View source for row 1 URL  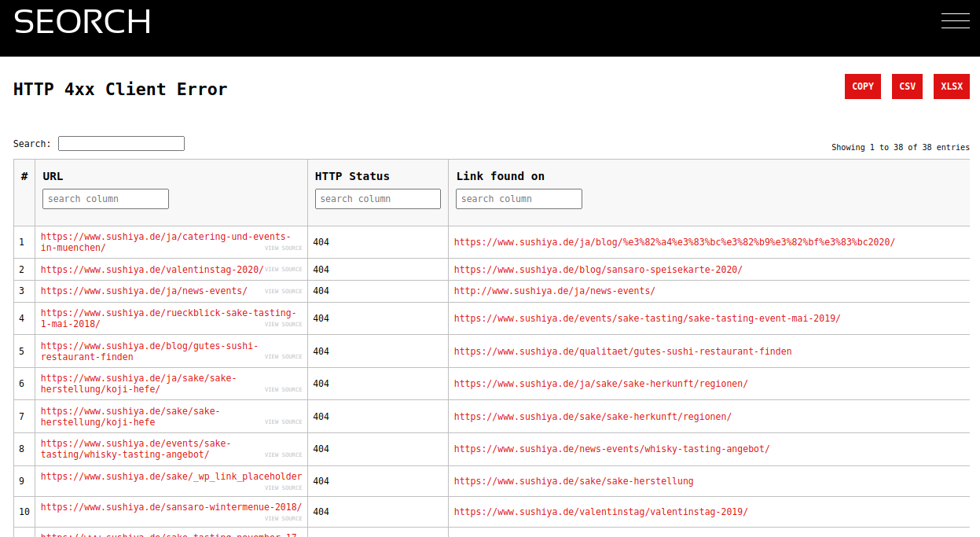pyautogui.click(x=283, y=248)
